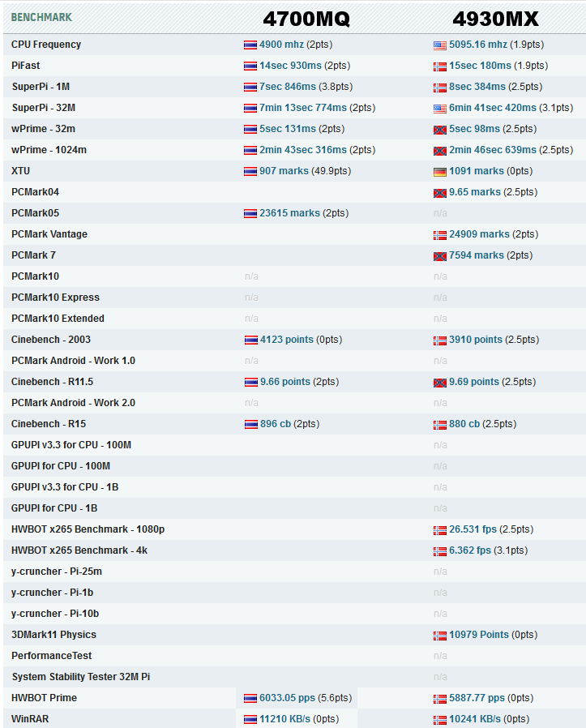Click the flag next to 10979 Points
This screenshot has width=586, height=728.
coord(440,635)
